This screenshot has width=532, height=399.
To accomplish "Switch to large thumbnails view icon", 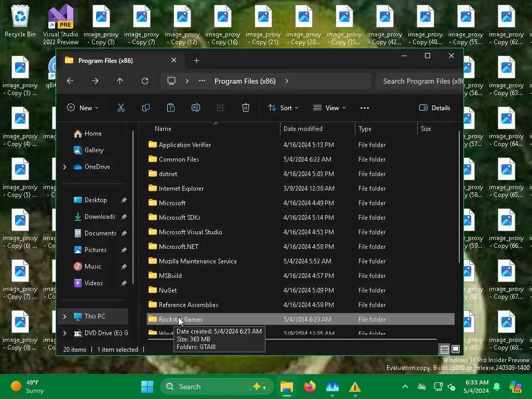I will tap(456, 349).
